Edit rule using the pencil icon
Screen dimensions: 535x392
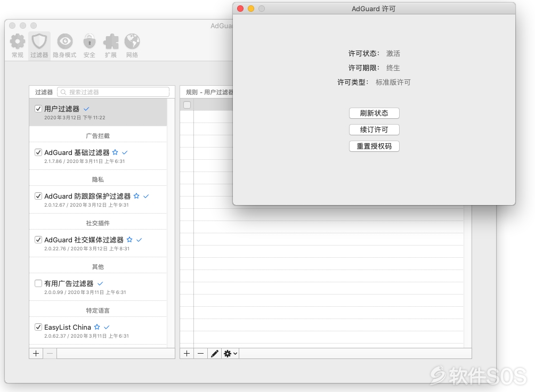[215, 354]
